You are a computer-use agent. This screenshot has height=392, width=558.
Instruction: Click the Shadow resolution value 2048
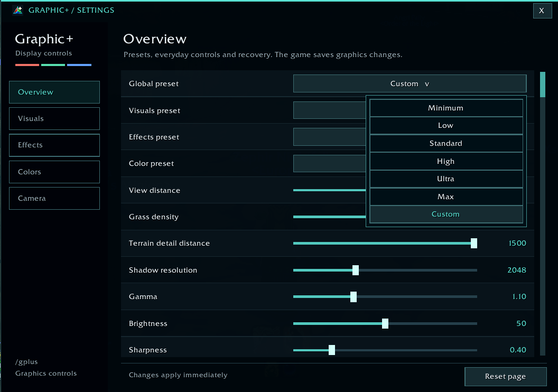tap(517, 270)
